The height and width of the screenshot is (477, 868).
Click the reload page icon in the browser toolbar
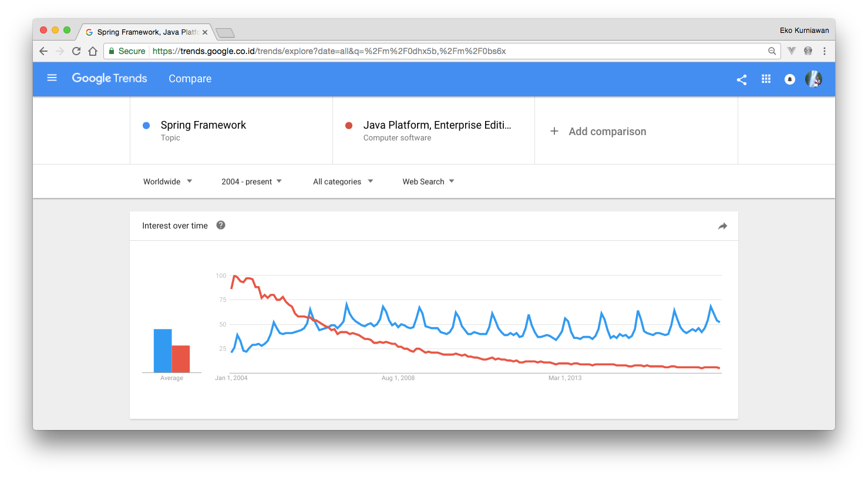click(x=76, y=51)
